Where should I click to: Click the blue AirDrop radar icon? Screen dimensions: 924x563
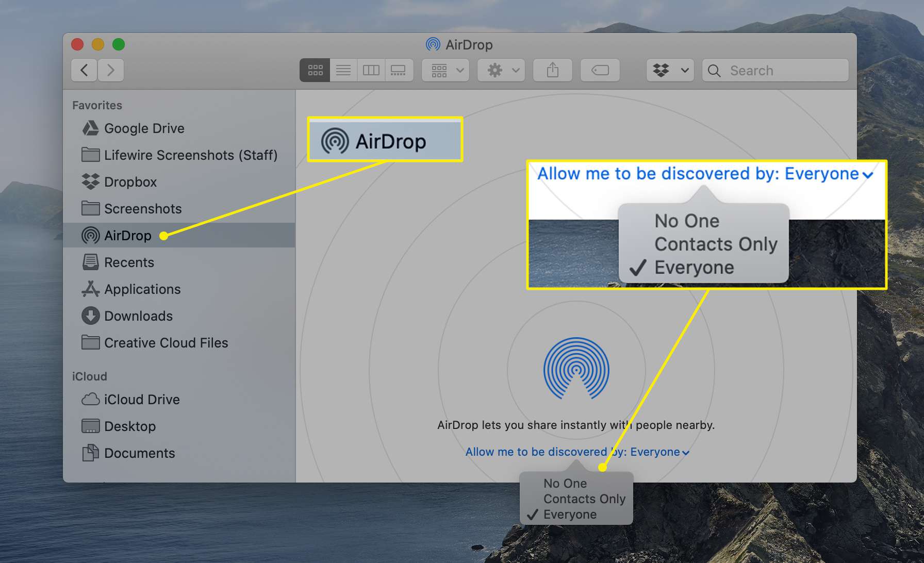coord(576,369)
